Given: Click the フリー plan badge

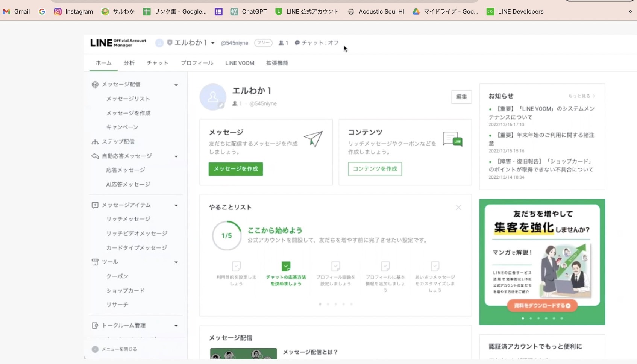Looking at the screenshot, I should 263,43.
